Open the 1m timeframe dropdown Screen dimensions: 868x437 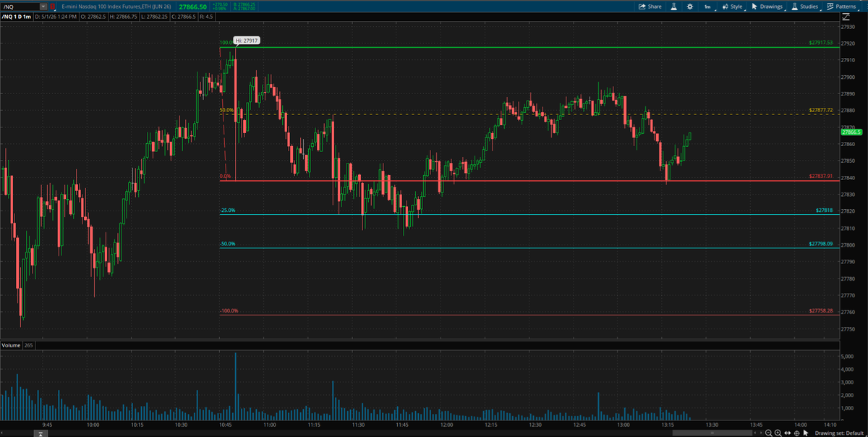[708, 6]
